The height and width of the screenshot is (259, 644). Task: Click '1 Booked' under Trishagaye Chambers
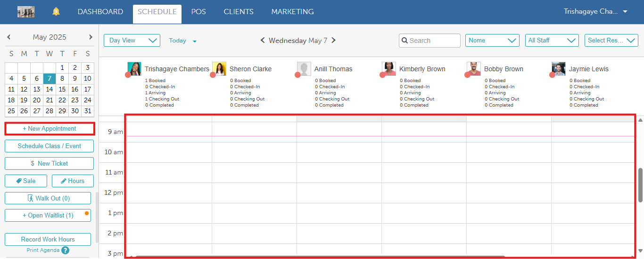pyautogui.click(x=155, y=81)
